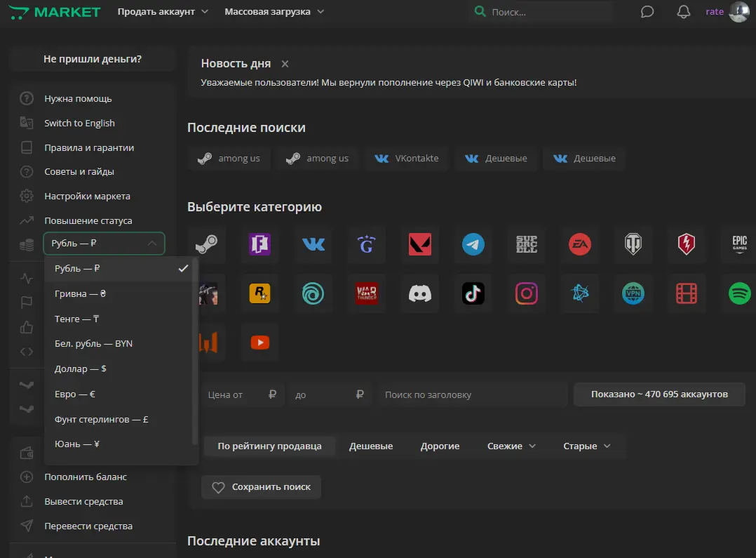Select Евро — € currency option
The image size is (756, 558).
(75, 394)
